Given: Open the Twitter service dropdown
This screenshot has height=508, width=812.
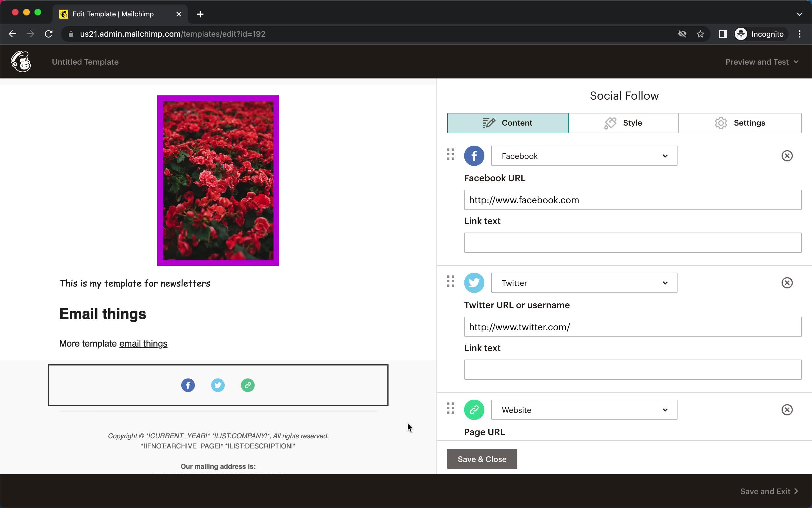Looking at the screenshot, I should [584, 283].
